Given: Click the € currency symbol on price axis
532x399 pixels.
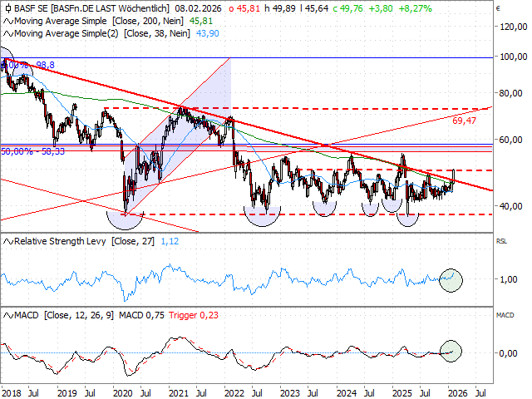Looking at the screenshot, I should click(x=498, y=8).
